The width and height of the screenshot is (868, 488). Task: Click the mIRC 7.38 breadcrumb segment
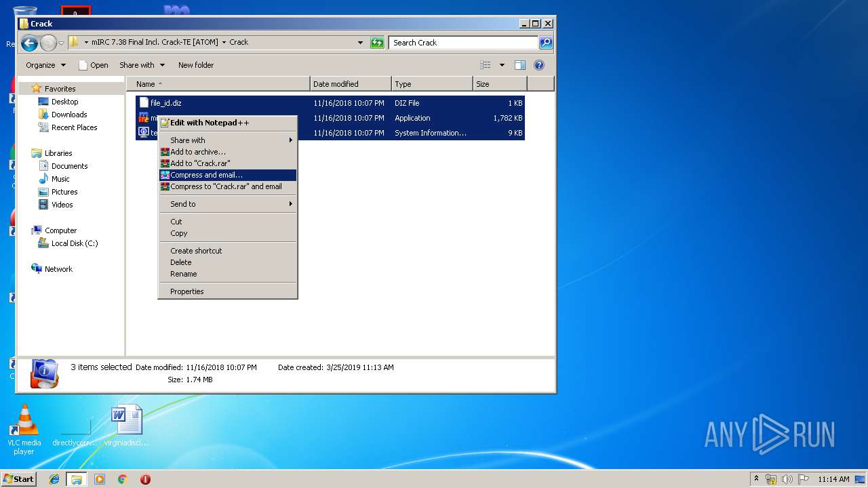click(x=155, y=42)
